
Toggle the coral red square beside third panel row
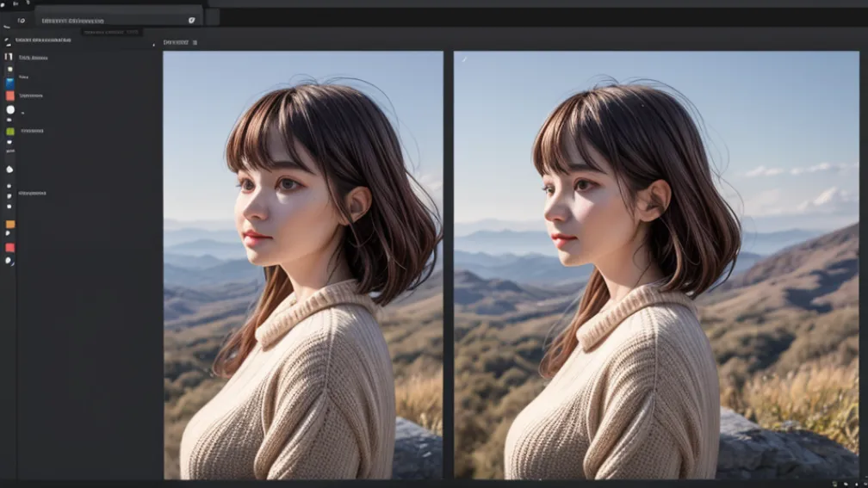10,96
